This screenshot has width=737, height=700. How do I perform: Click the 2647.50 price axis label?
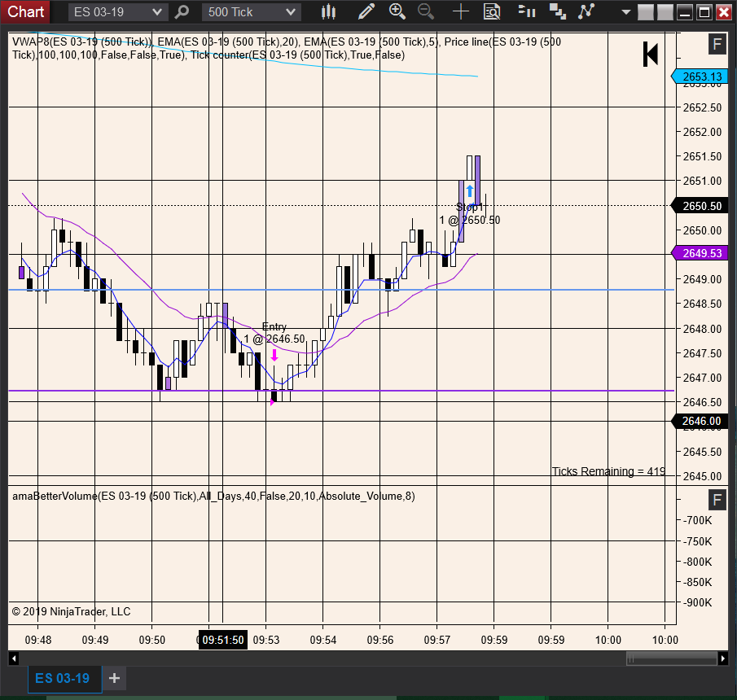[x=702, y=353]
